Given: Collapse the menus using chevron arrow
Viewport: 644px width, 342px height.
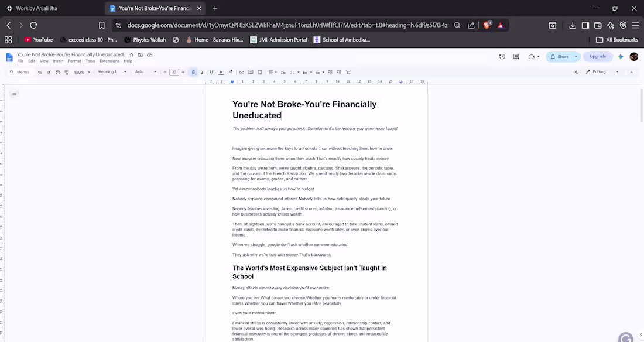Looking at the screenshot, I should pos(631,73).
